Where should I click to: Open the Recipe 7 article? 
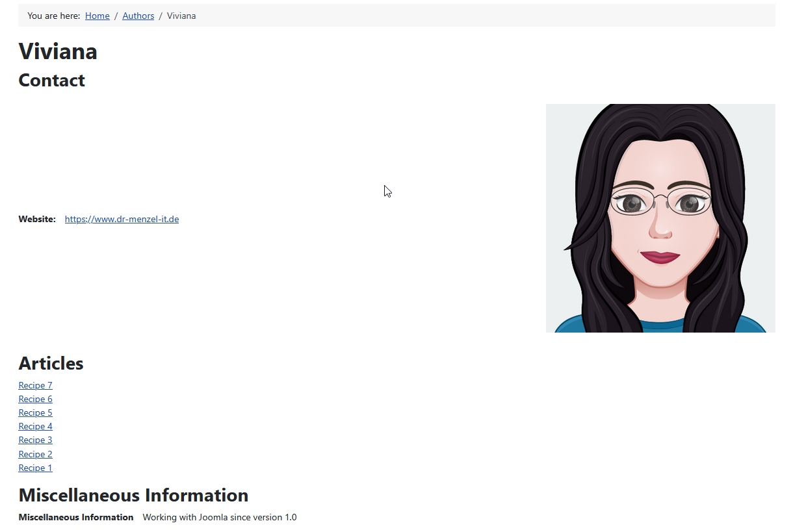click(x=35, y=385)
